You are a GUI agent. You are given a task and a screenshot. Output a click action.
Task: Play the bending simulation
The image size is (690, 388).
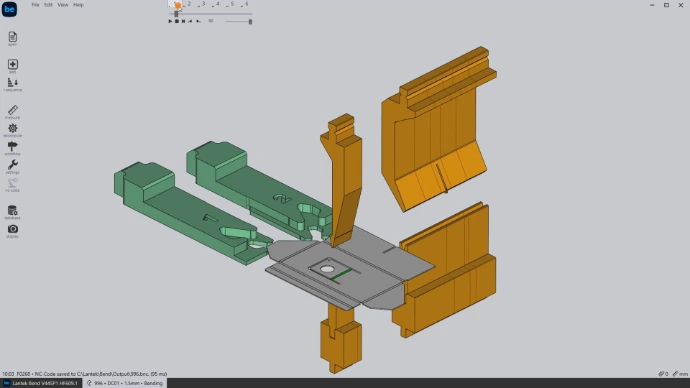tap(170, 21)
